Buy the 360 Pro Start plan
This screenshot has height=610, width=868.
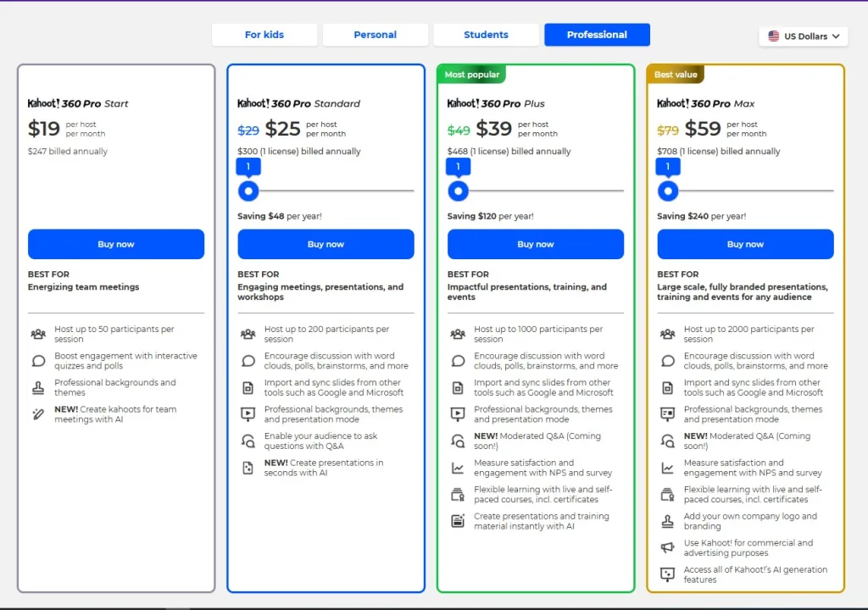[116, 244]
